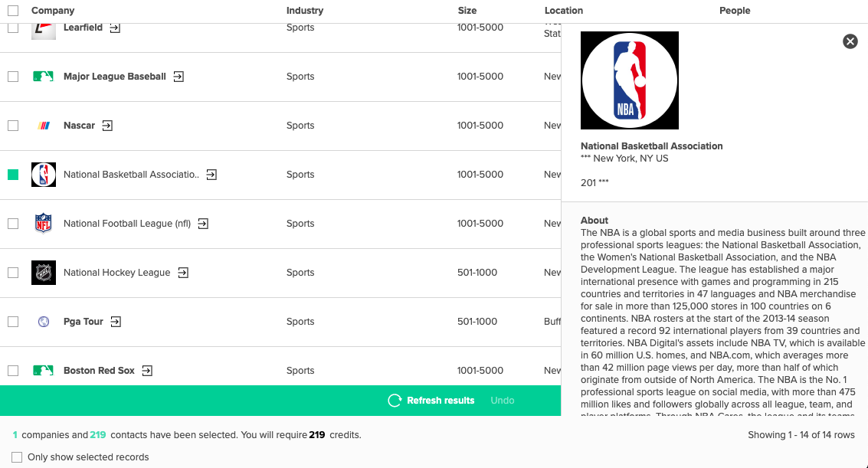The width and height of the screenshot is (868, 468).
Task: Click the Major League Baseball logo
Action: [x=43, y=77]
